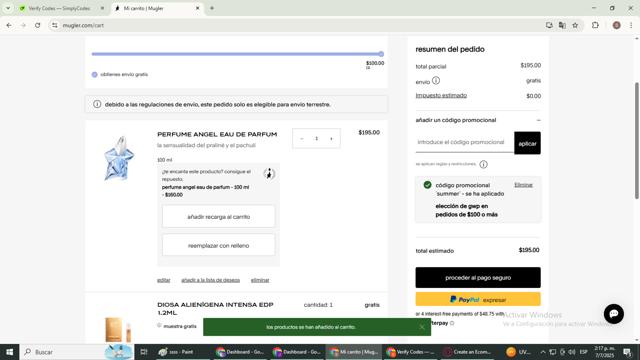Remove the applied 'summer' promo code

point(523,185)
